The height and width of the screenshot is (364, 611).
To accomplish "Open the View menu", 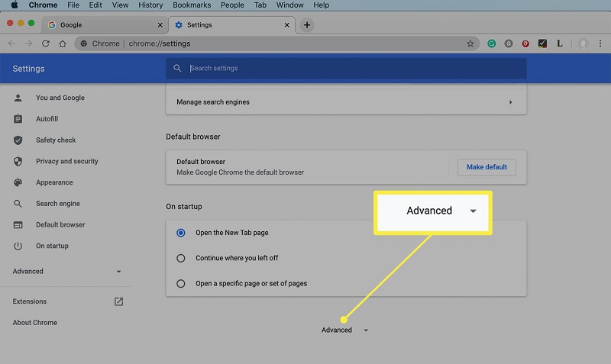I will (x=120, y=5).
